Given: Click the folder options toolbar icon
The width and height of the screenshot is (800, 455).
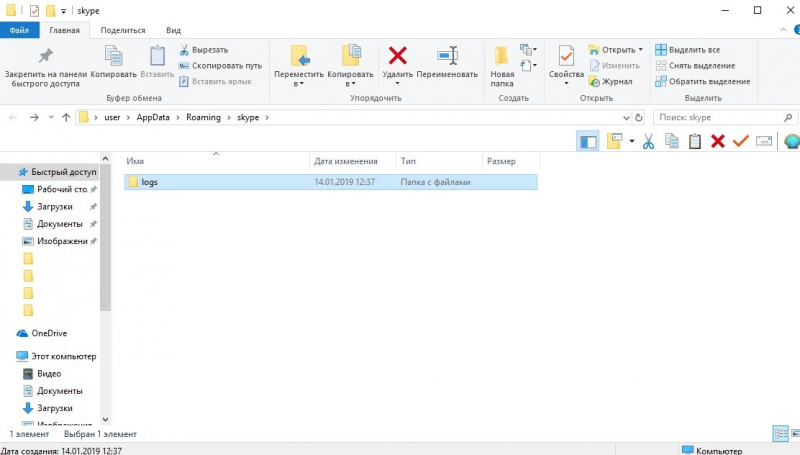Looking at the screenshot, I should (614, 141).
